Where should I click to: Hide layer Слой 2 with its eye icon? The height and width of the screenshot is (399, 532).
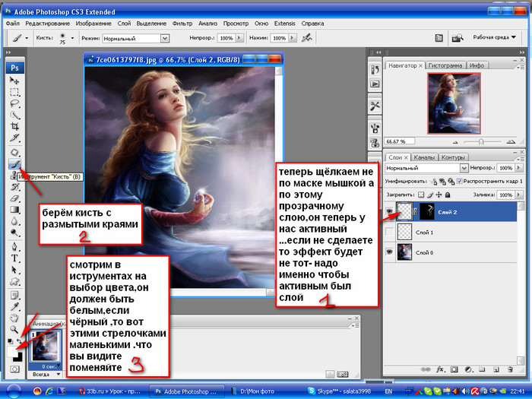coord(389,212)
